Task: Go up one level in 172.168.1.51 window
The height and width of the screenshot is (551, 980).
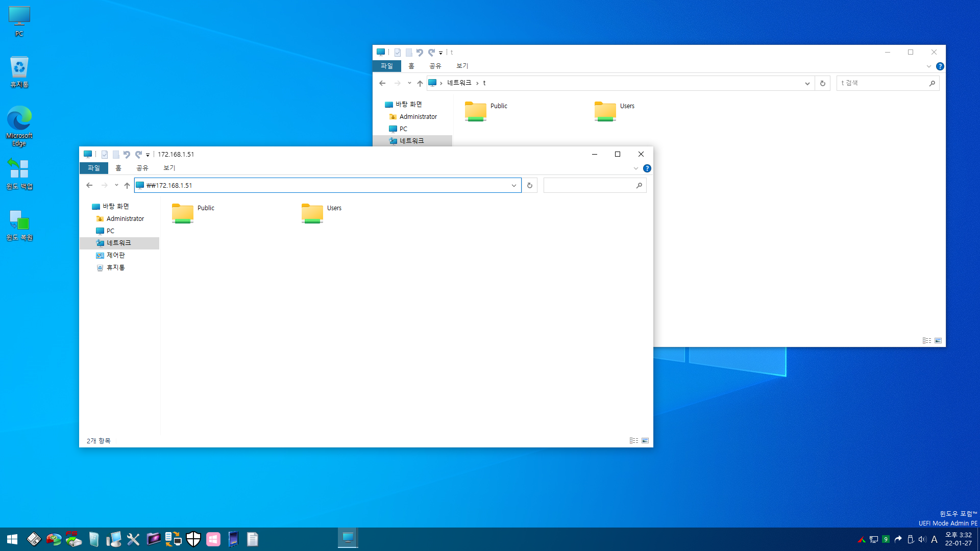Action: pyautogui.click(x=127, y=185)
